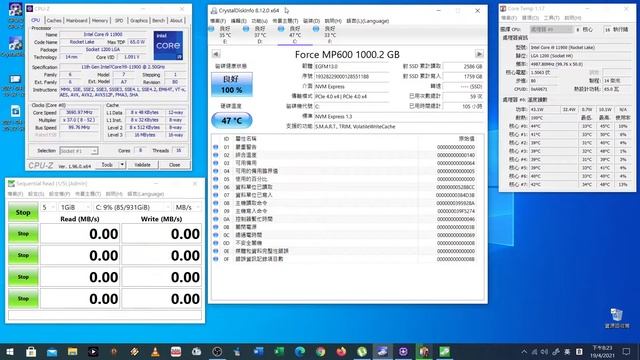Go to next disk in CrystalDiskInfo
Screen dimensions: 640x360
(479, 54)
